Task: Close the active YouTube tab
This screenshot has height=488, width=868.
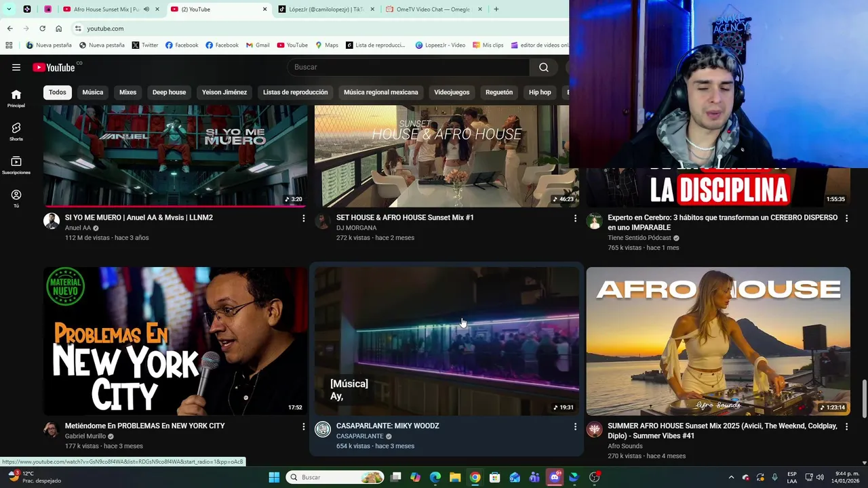Action: [264, 9]
